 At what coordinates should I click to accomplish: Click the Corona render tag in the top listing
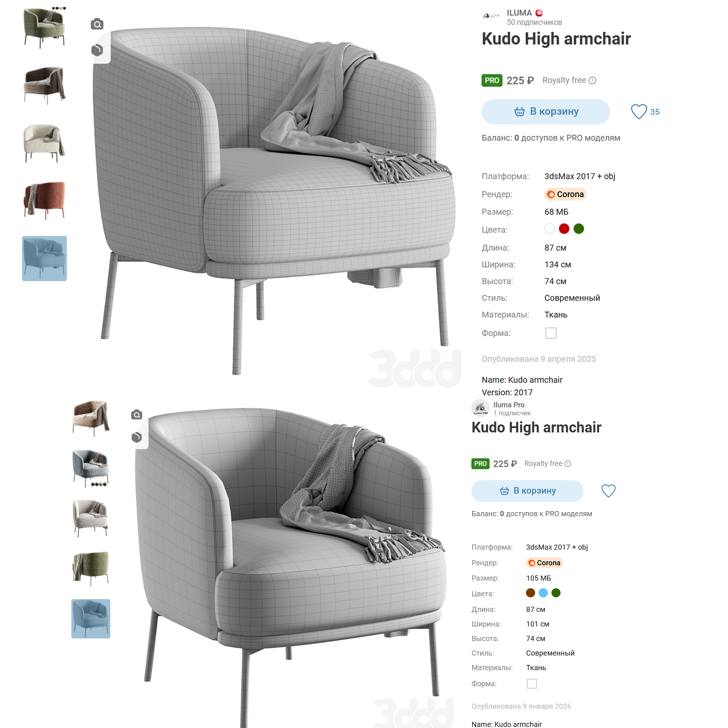click(x=565, y=194)
